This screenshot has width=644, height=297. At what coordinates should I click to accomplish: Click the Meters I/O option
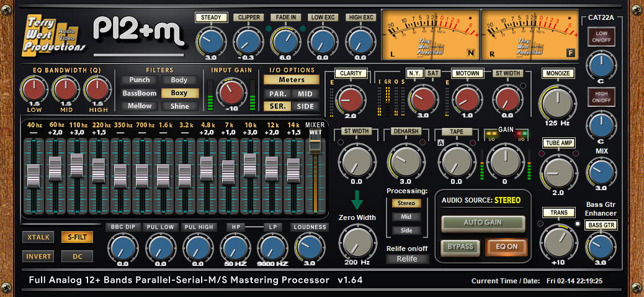tap(292, 80)
